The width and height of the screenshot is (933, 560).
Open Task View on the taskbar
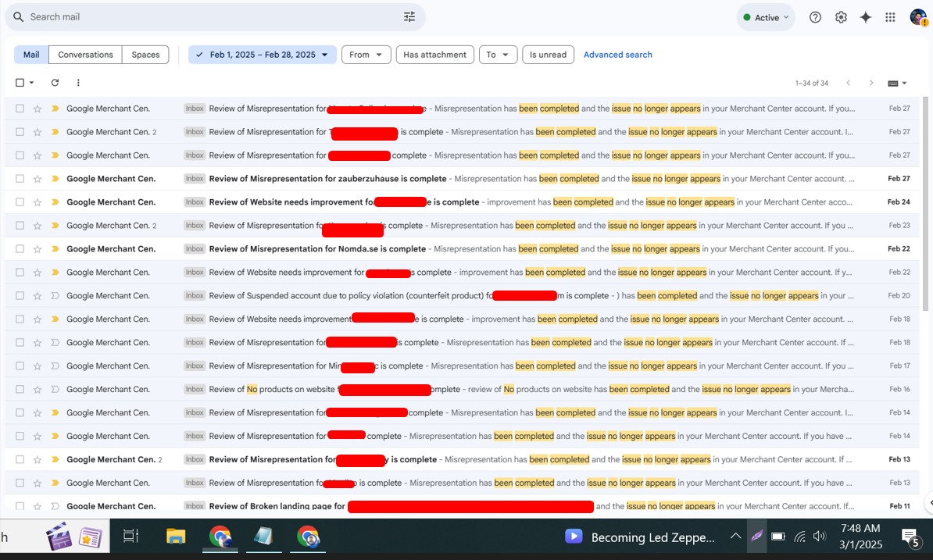pos(130,537)
